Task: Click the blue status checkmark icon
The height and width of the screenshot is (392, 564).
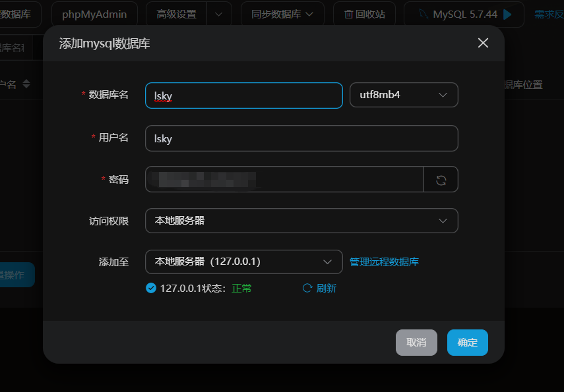Action: click(150, 288)
